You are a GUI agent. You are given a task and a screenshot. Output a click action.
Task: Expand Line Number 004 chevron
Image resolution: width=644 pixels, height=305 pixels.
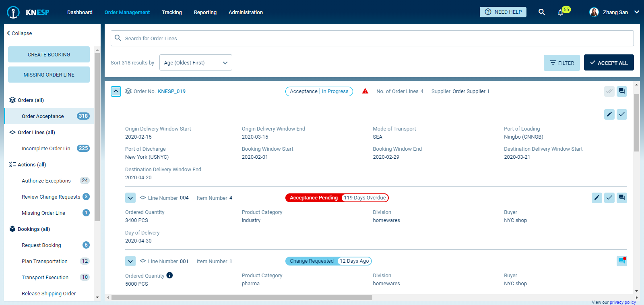[130, 198]
